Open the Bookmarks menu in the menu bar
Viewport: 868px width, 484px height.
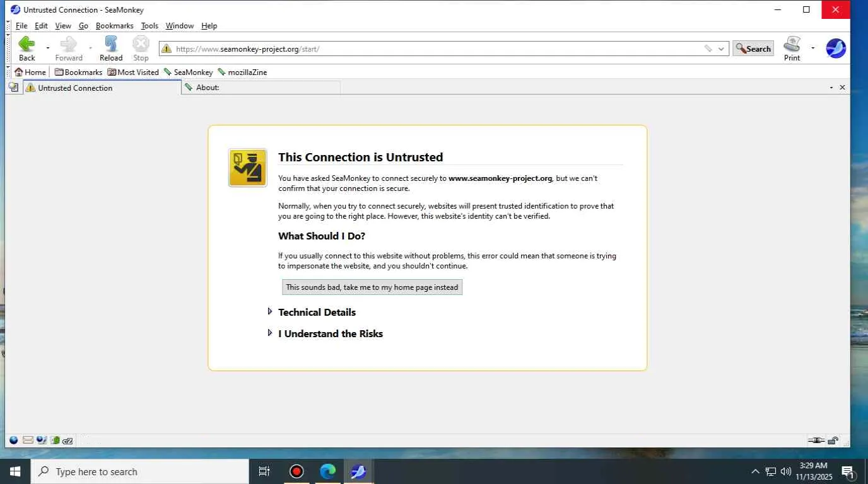(x=114, y=26)
